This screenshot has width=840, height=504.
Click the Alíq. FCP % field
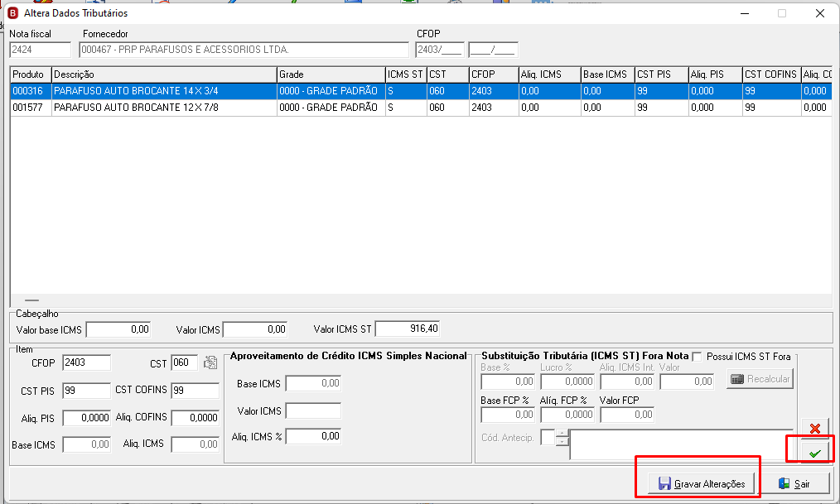tap(567, 415)
